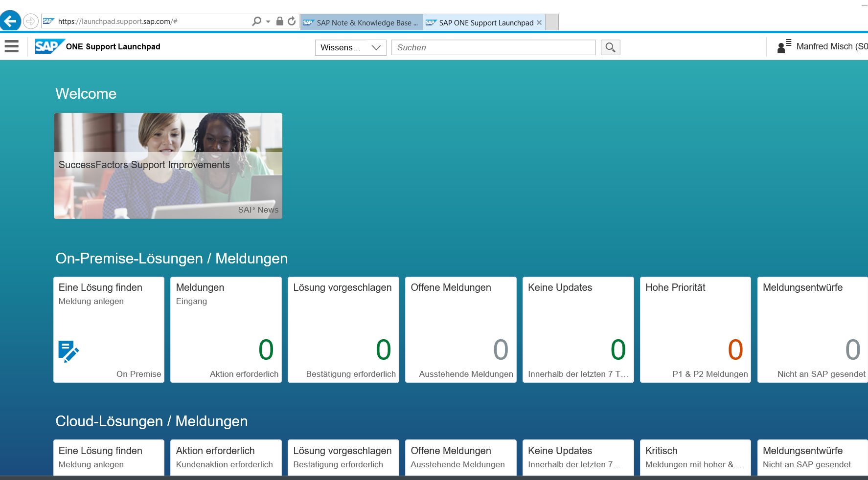Viewport: 868px width, 480px height.
Task: Click the P1 & P2 Meldungen label
Action: click(710, 374)
